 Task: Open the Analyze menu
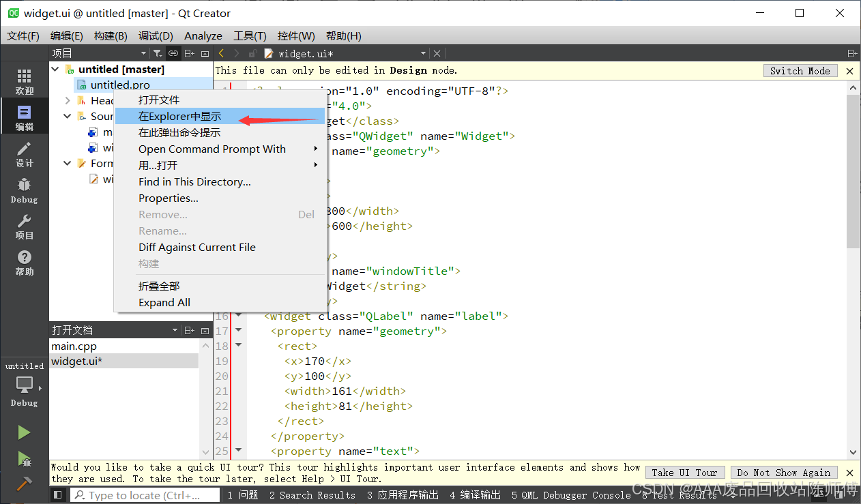point(203,35)
